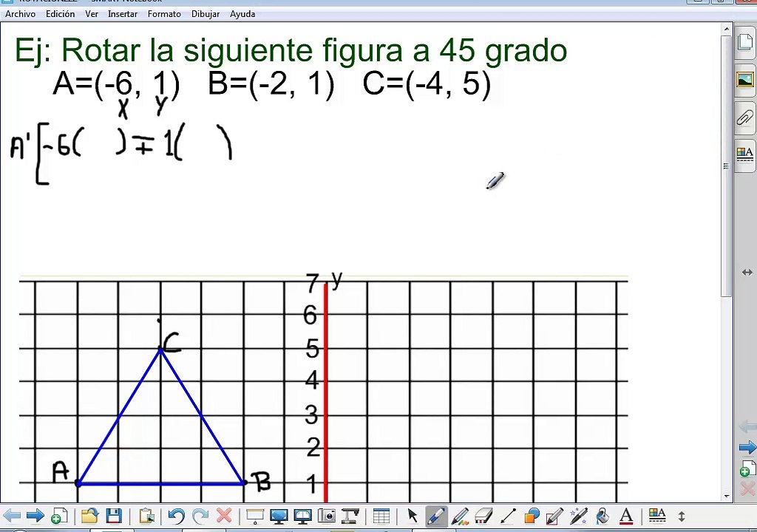Open the Properties side tab
This screenshot has width=757, height=532.
746,155
